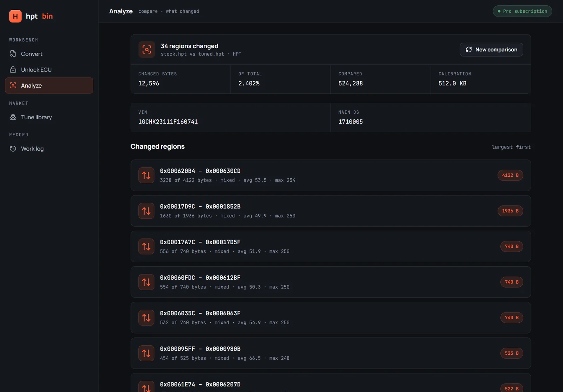563x392 pixels.
Task: Click the swap-arrows icon for region 0x000620B4
Action: coord(146,175)
